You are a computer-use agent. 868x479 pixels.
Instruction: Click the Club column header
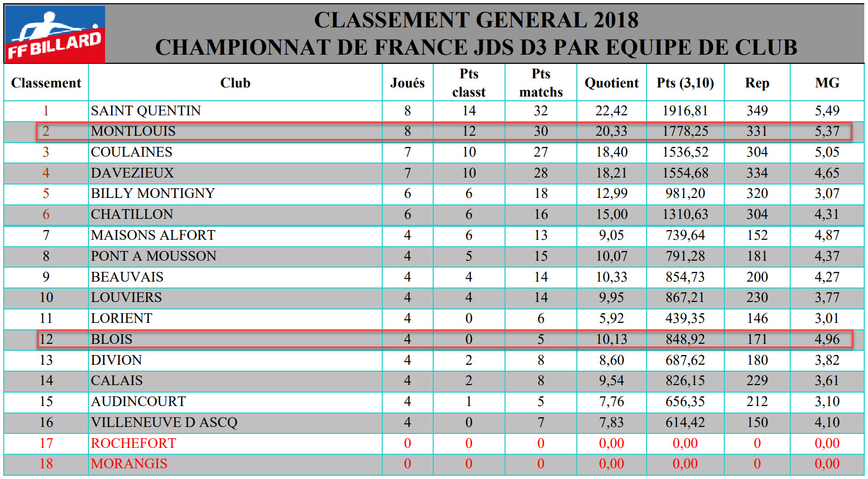[235, 83]
